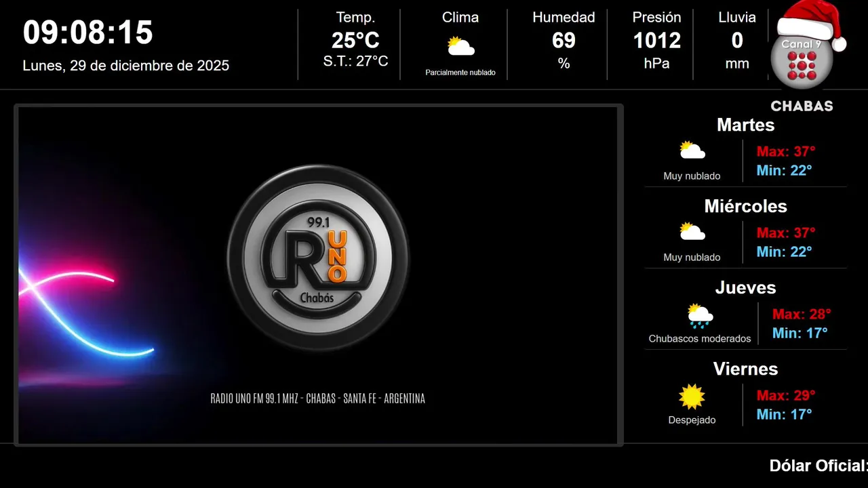Click Martes Muy nublado caption
The height and width of the screenshot is (488, 868).
[x=692, y=176]
